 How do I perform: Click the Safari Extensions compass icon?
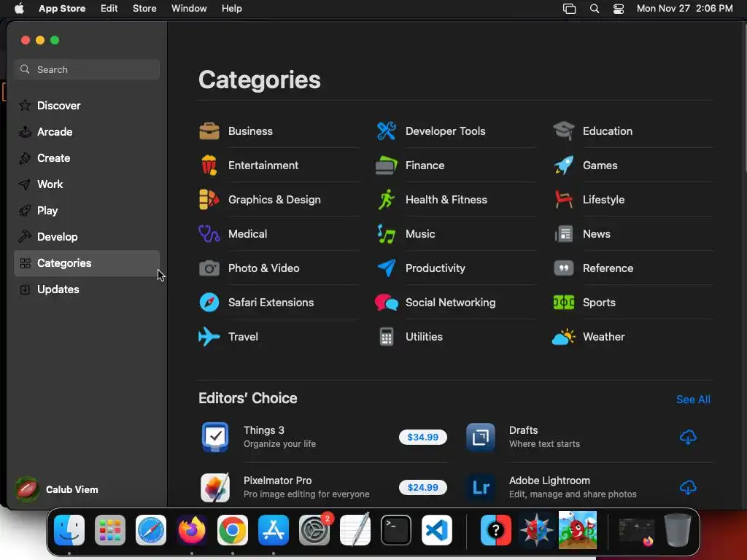point(209,303)
